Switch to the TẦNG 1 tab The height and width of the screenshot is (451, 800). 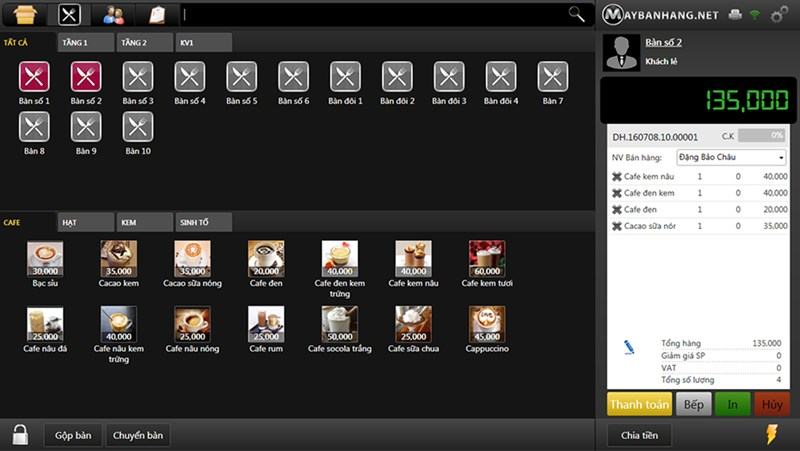[86, 43]
